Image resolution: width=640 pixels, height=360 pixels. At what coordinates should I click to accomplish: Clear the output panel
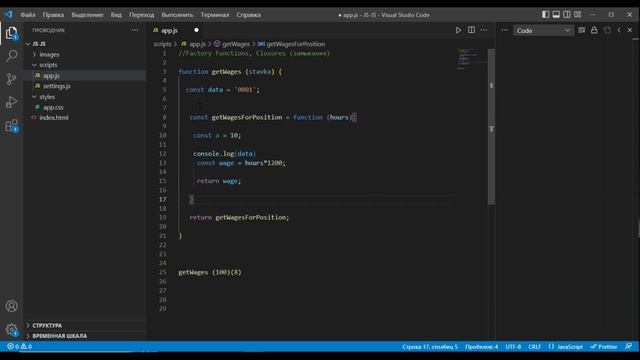tap(582, 30)
